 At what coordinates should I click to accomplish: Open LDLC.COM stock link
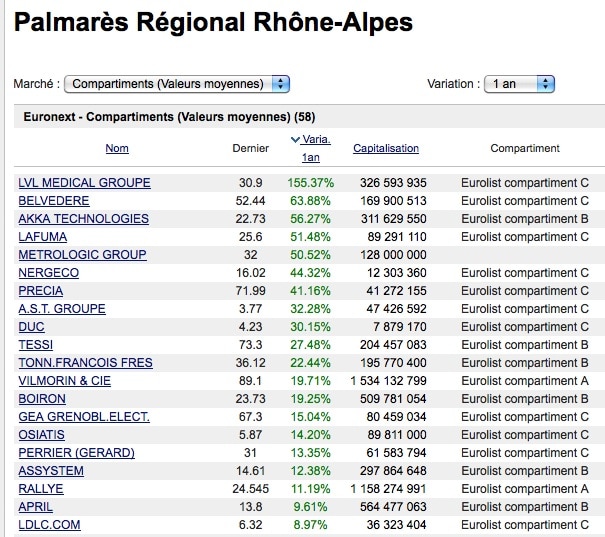[49, 525]
